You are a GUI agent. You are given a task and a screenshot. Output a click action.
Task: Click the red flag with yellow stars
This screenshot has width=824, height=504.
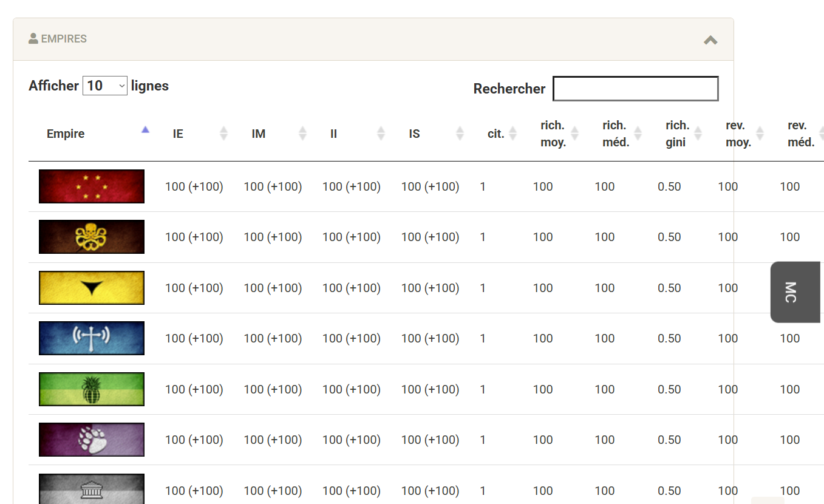(92, 186)
